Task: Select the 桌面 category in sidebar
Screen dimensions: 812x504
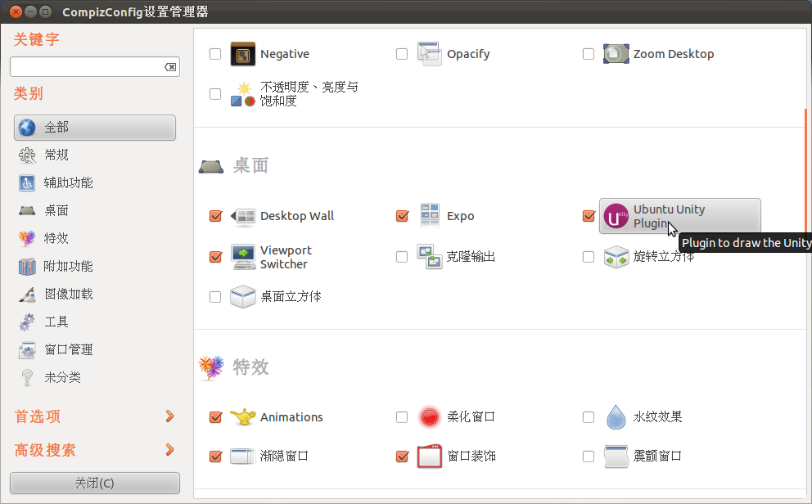Action: [x=56, y=210]
